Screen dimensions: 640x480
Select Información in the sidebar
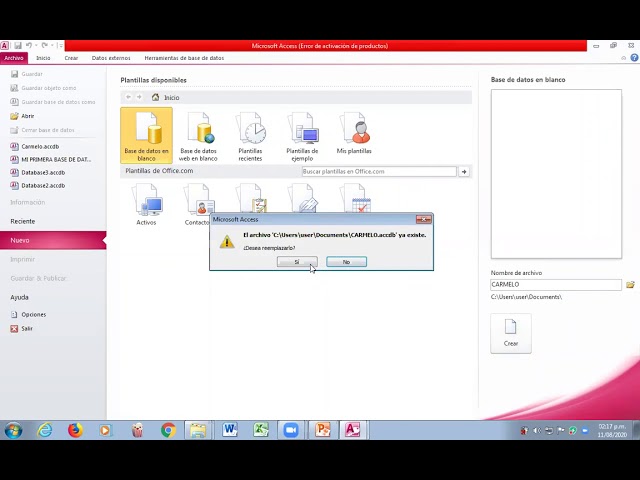[x=28, y=202]
